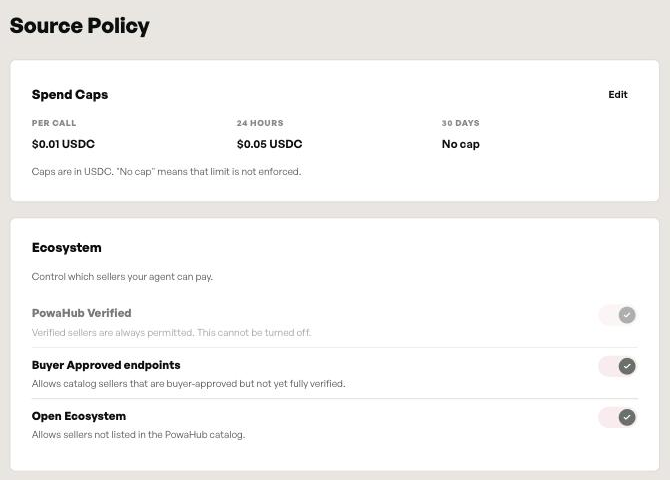Click the 24 HOURS label

(x=260, y=123)
